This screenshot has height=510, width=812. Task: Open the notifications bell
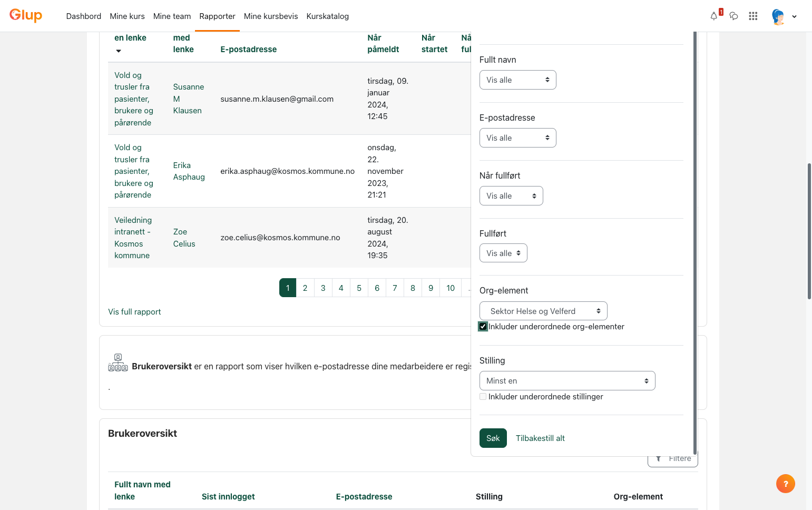(x=714, y=16)
